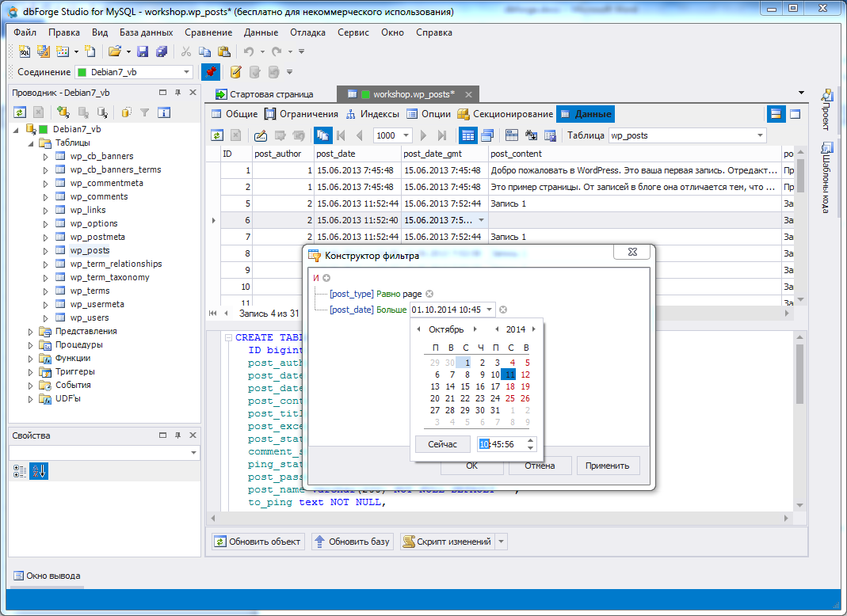This screenshot has width=847, height=616.
Task: Go to last page of data
Action: click(442, 135)
